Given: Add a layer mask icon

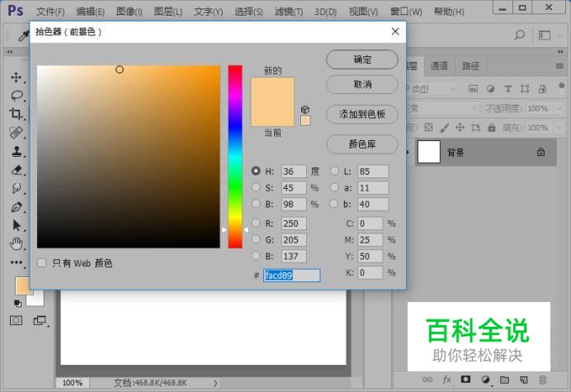Looking at the screenshot, I should [465, 380].
